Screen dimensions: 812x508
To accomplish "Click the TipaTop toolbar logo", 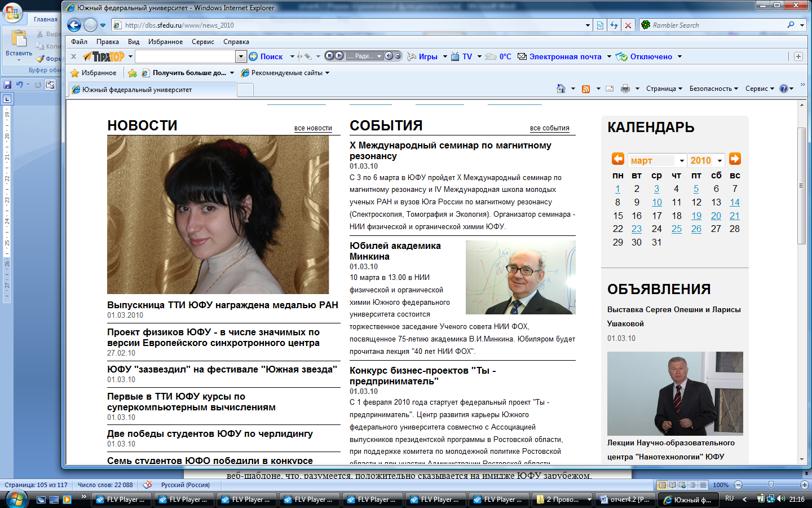I will (x=104, y=56).
